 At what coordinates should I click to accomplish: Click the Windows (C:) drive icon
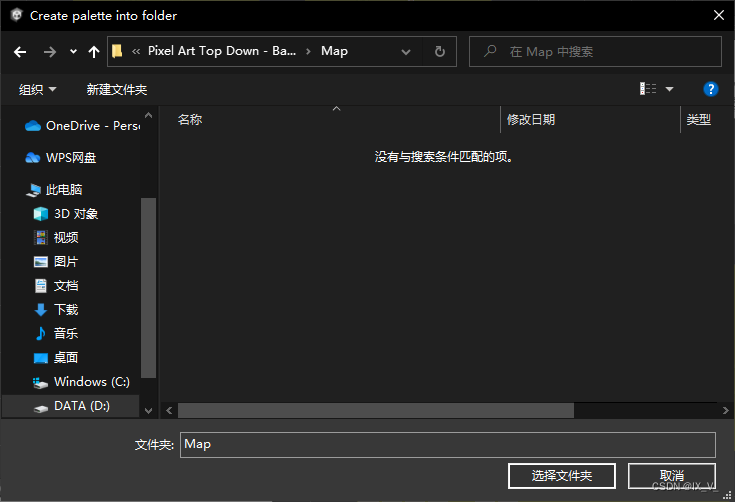click(41, 382)
